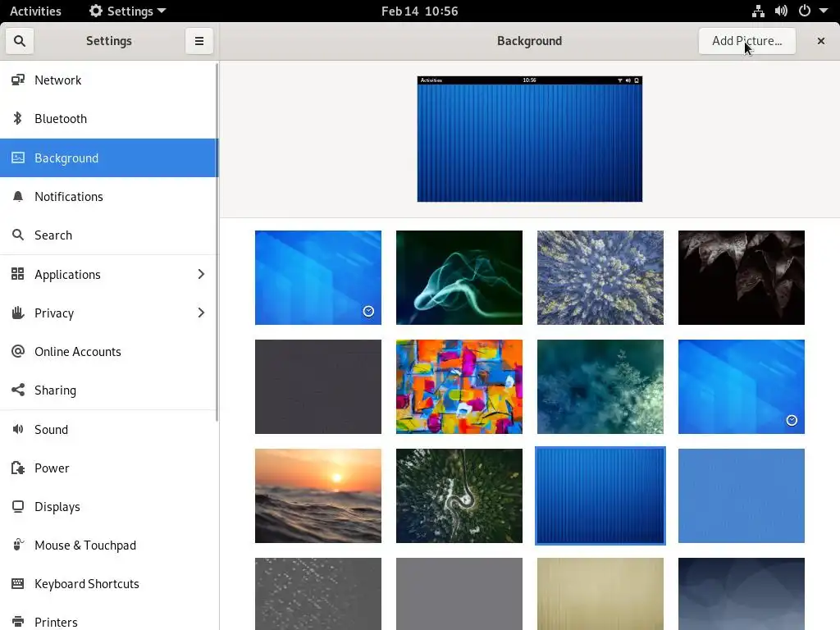Screen dimensions: 840x630
Task: Click the network status icon in top bar
Action: pyautogui.click(x=758, y=11)
